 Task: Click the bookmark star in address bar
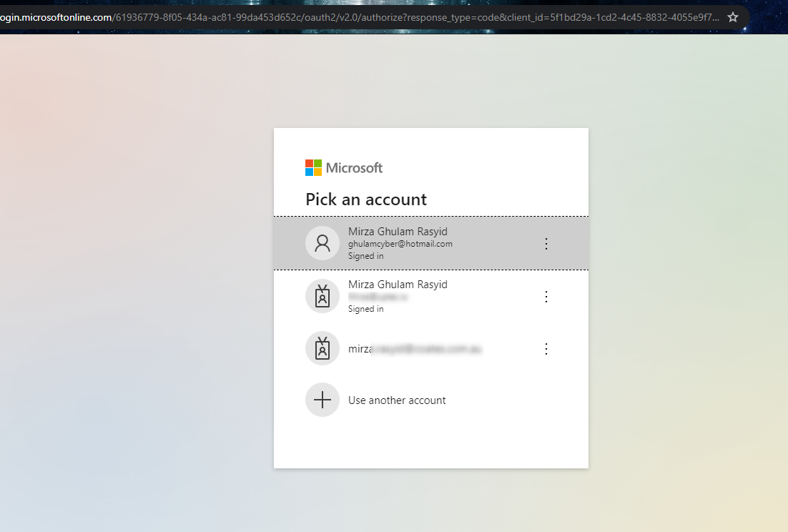(x=732, y=16)
